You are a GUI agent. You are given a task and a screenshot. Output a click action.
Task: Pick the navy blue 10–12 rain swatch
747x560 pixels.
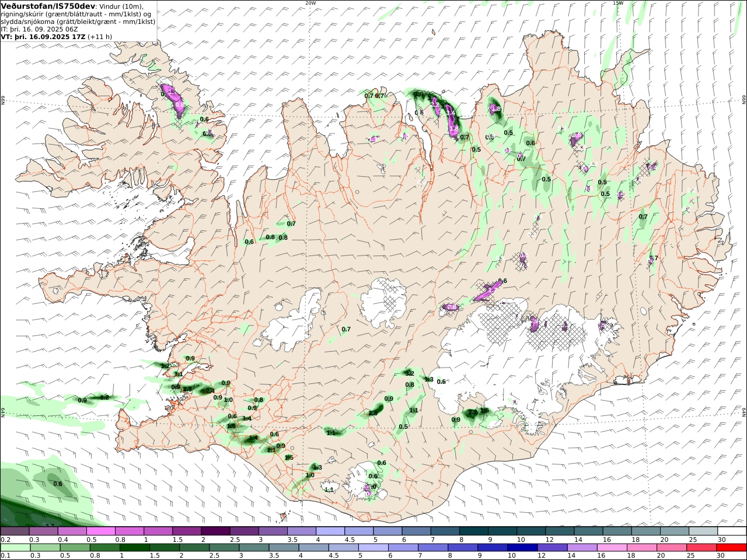pyautogui.click(x=522, y=547)
